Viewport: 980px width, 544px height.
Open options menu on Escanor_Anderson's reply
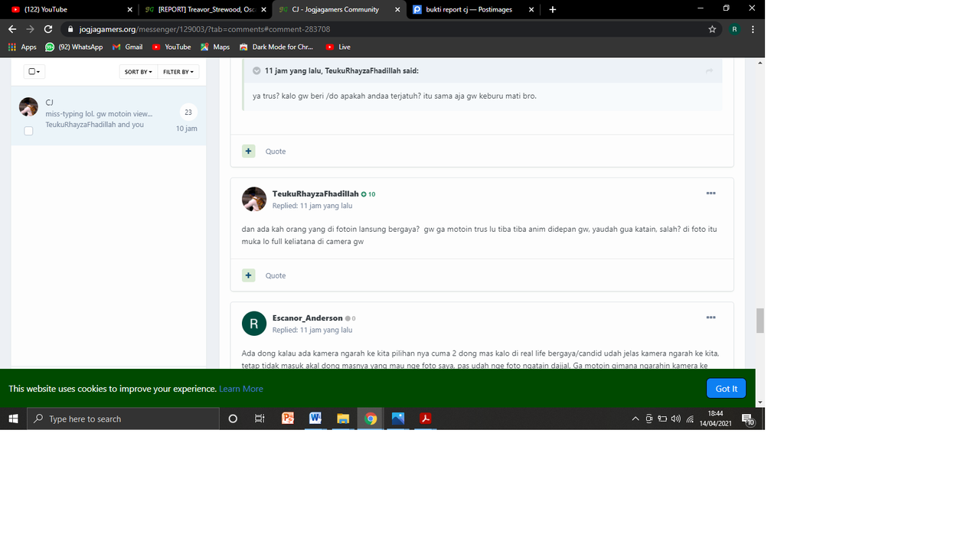coord(710,318)
